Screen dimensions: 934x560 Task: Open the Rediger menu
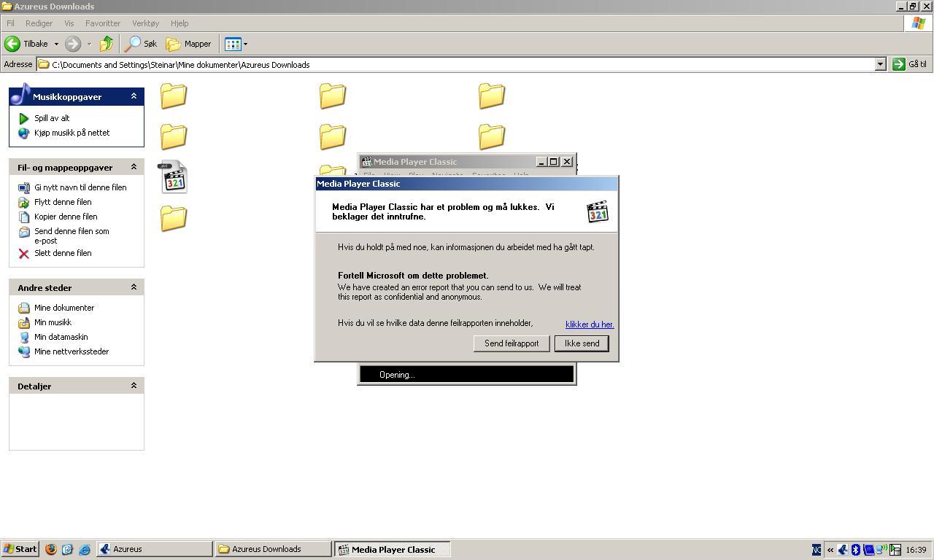pos(39,23)
